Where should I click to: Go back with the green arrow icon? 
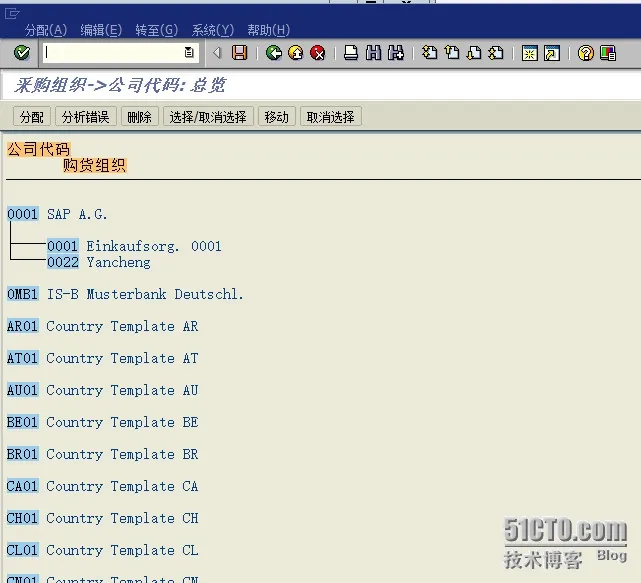click(273, 53)
